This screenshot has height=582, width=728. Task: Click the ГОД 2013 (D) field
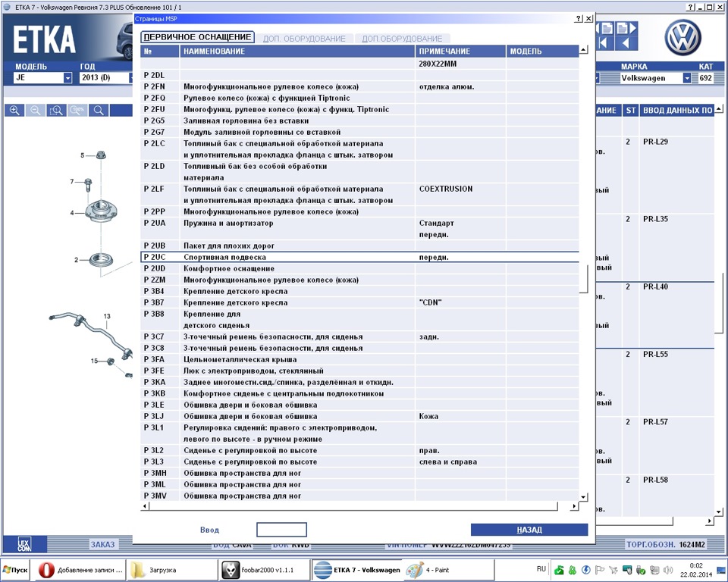pyautogui.click(x=105, y=77)
